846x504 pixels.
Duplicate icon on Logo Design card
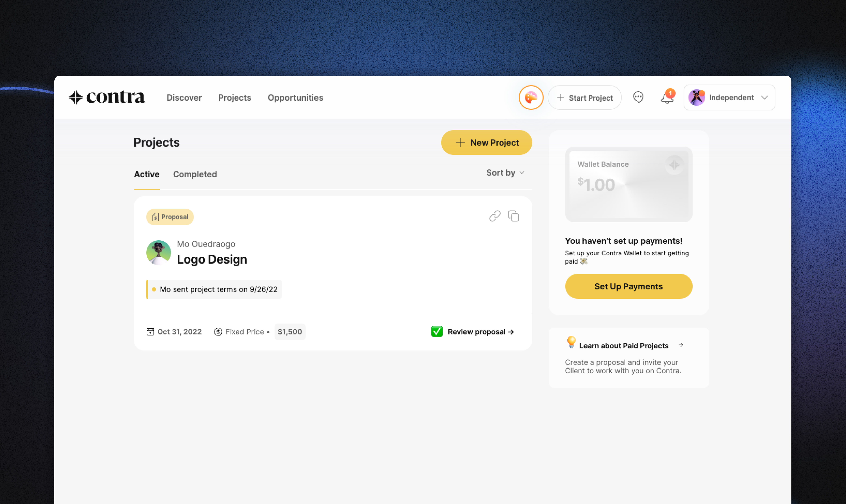tap(514, 216)
